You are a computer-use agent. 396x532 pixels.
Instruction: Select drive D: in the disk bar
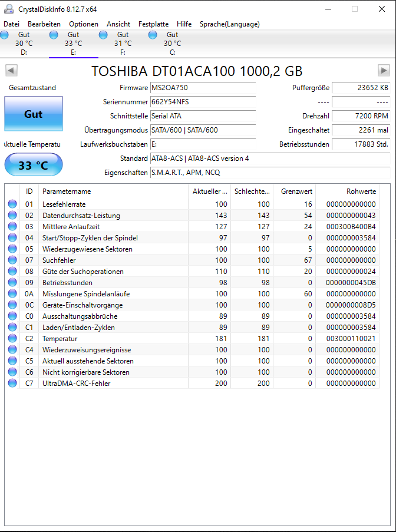pyautogui.click(x=24, y=44)
